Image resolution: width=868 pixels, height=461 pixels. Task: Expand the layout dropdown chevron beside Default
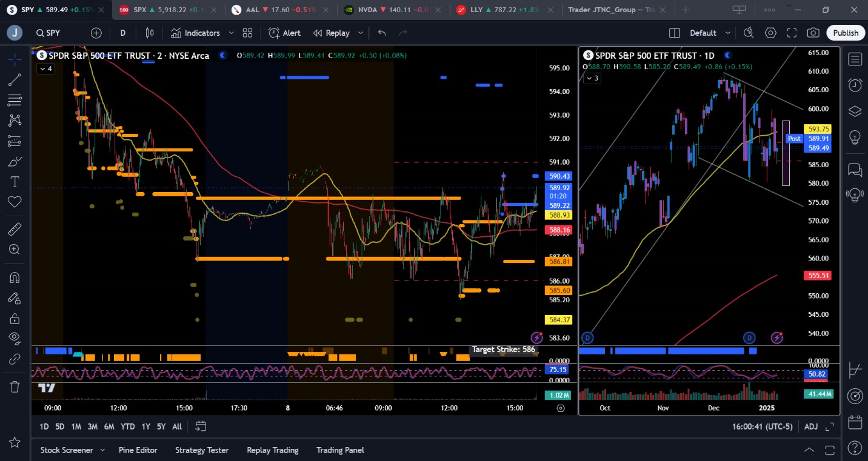(x=728, y=33)
